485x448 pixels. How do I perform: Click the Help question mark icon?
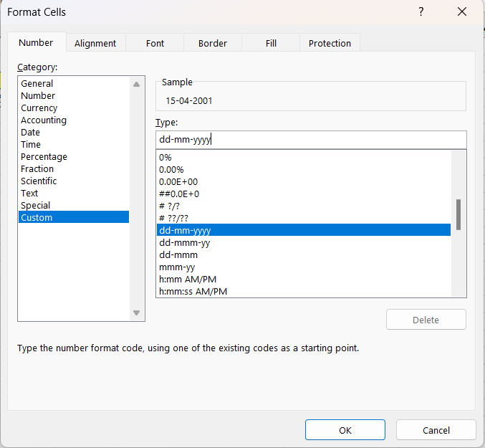[x=421, y=11]
